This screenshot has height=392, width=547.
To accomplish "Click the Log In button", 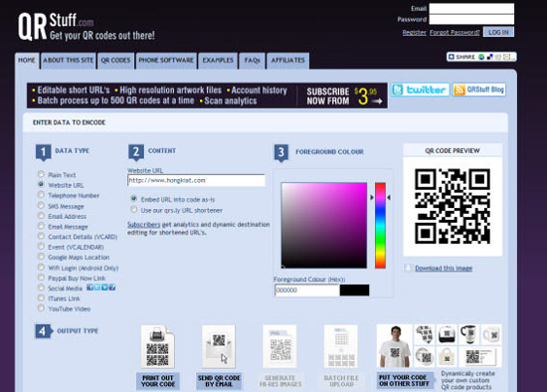I will (498, 32).
